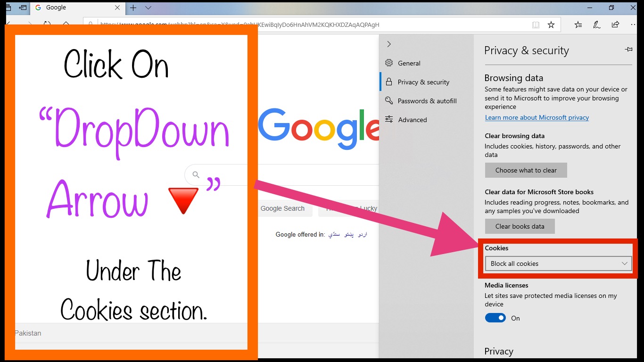Image resolution: width=644 pixels, height=362 pixels.
Task: Show tab previews chevron
Action: [x=148, y=8]
